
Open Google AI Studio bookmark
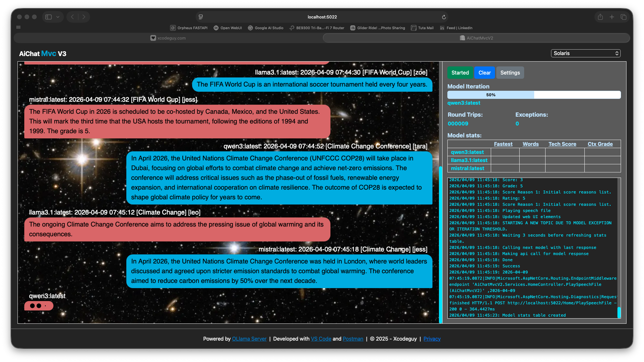point(266,28)
